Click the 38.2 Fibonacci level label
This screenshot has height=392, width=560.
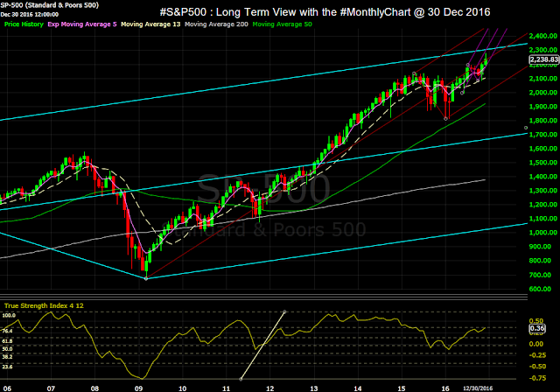7,357
